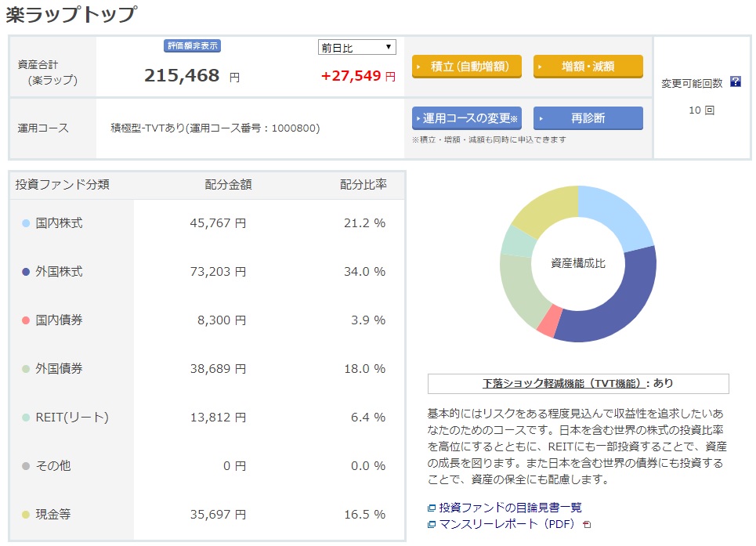Image resolution: width=756 pixels, height=546 pixels.
Task: Click the 0.0 % ratio cell
Action: pyautogui.click(x=368, y=466)
